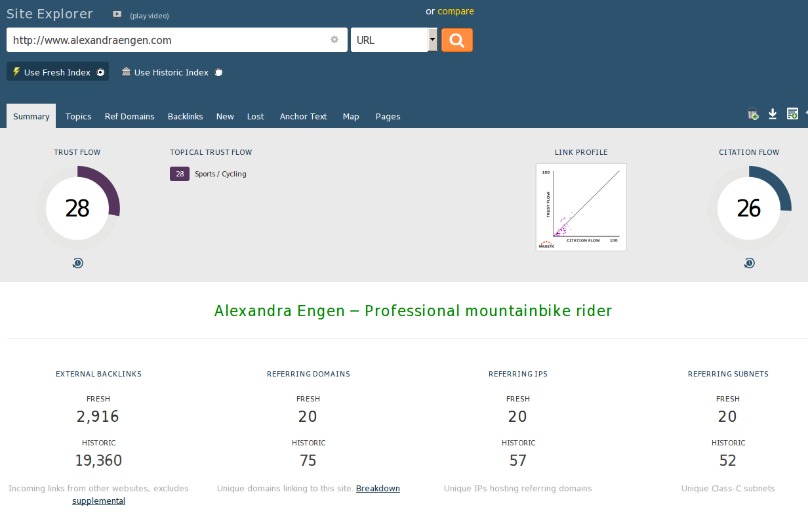Click the Alexandra Engen page title link

pyautogui.click(x=413, y=311)
